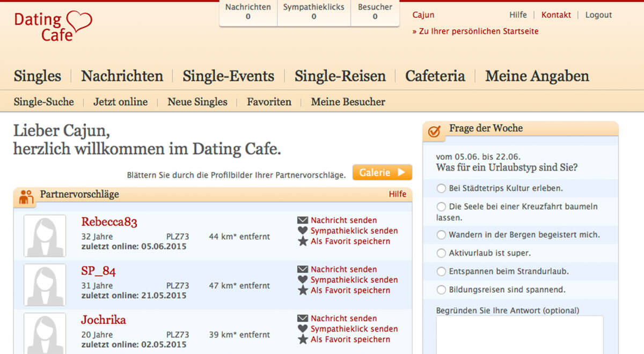Open the 'Jetzt online' submenu tab
644x354 pixels.
pos(120,102)
